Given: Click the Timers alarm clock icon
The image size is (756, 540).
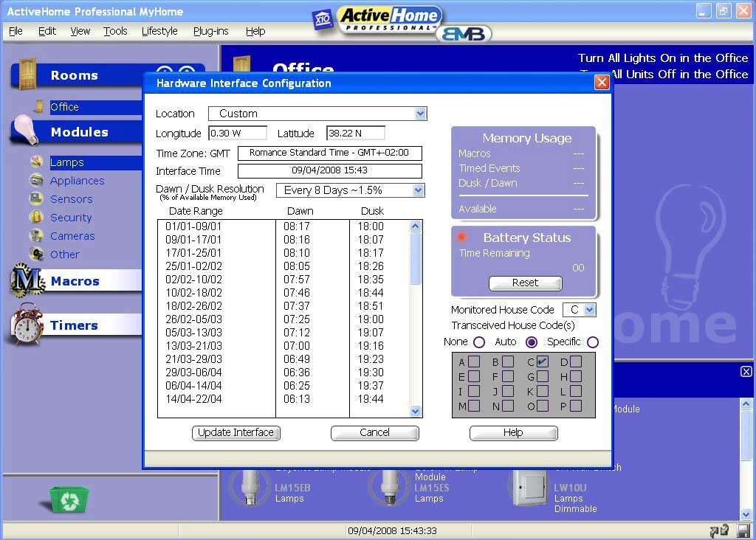Looking at the screenshot, I should [x=27, y=325].
